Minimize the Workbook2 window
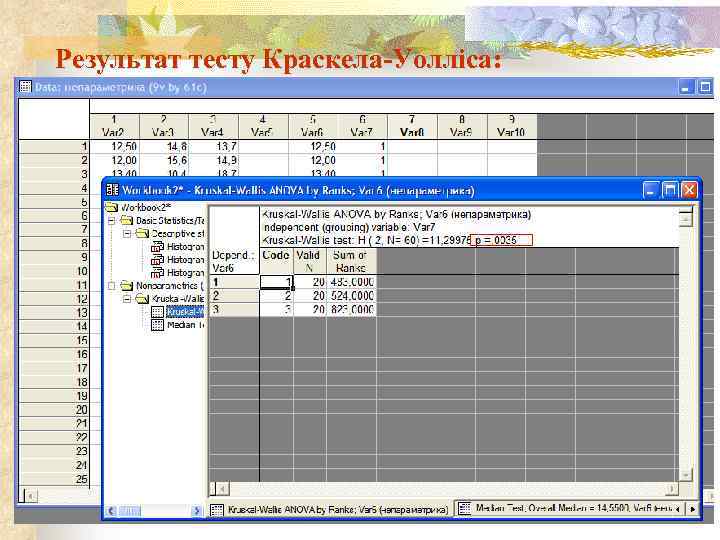Image resolution: width=720 pixels, height=540 pixels. click(x=650, y=190)
